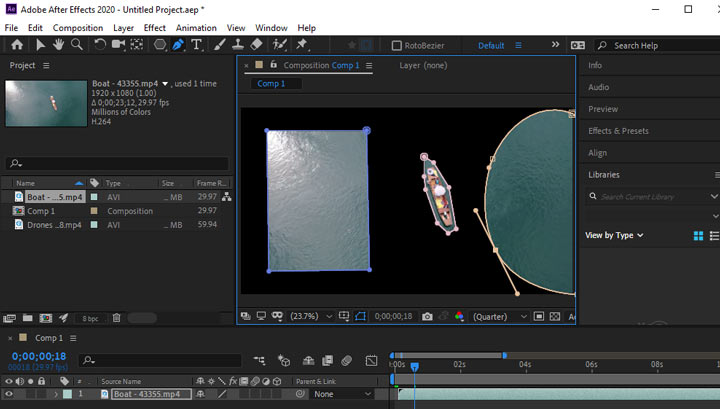720x409 pixels.
Task: Select the Clone Stamp tool
Action: (x=236, y=45)
